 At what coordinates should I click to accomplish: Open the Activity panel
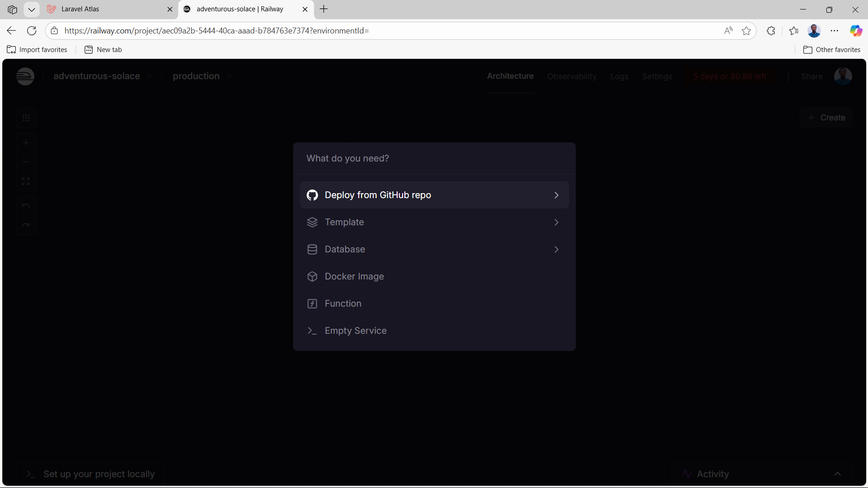[762, 474]
